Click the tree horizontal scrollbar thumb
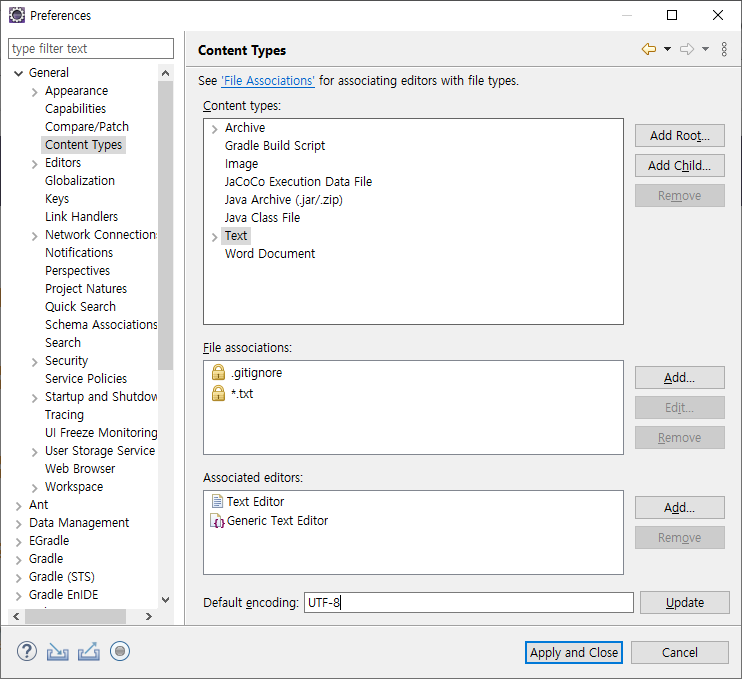This screenshot has width=742, height=679. (75, 616)
